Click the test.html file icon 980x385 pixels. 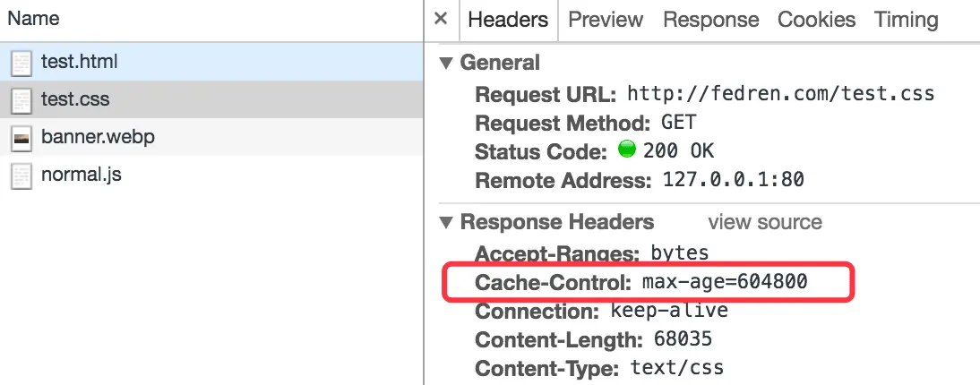21,63
